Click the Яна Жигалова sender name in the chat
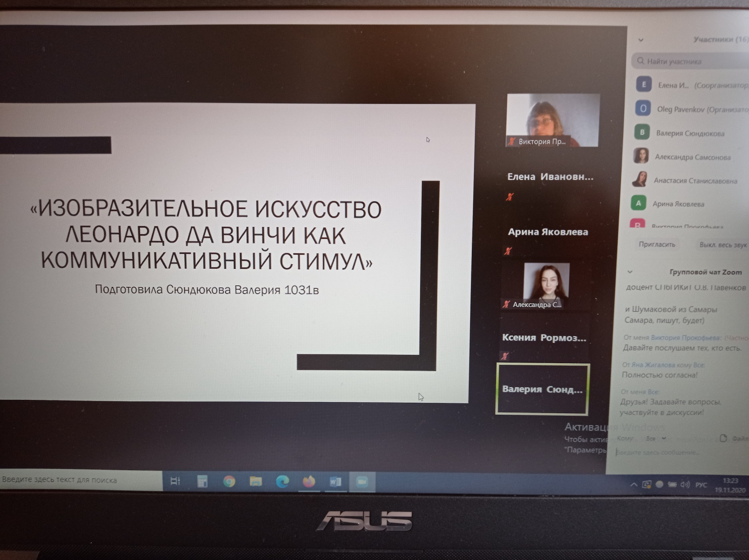 [x=653, y=365]
